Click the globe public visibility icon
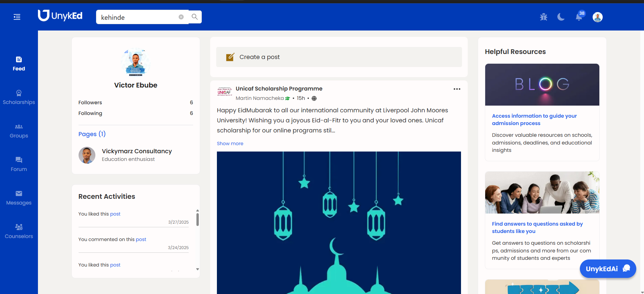The image size is (644, 294). 314,99
